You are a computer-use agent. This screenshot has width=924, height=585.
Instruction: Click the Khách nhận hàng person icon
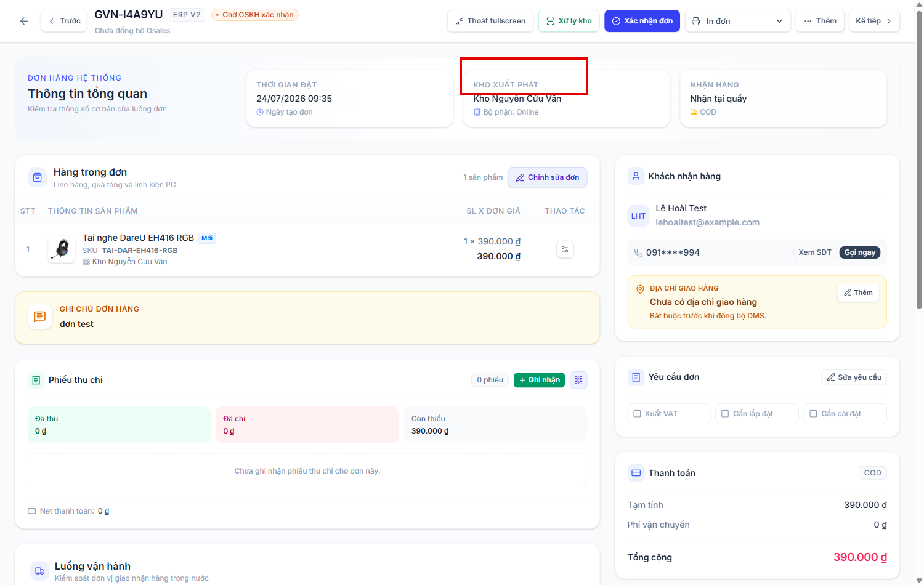pyautogui.click(x=636, y=176)
